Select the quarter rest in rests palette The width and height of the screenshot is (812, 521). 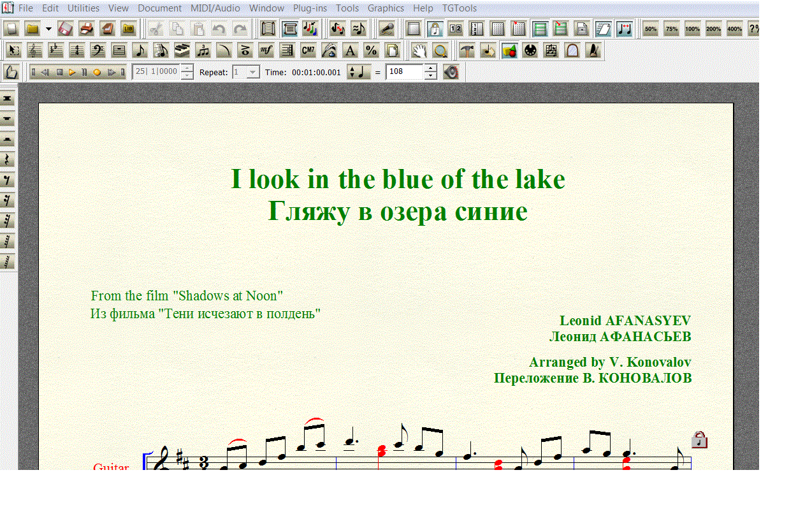8,159
